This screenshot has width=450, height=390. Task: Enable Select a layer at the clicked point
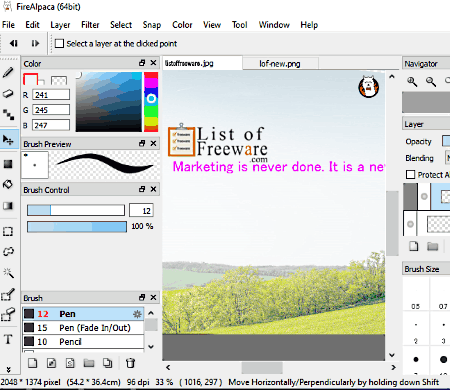(59, 43)
